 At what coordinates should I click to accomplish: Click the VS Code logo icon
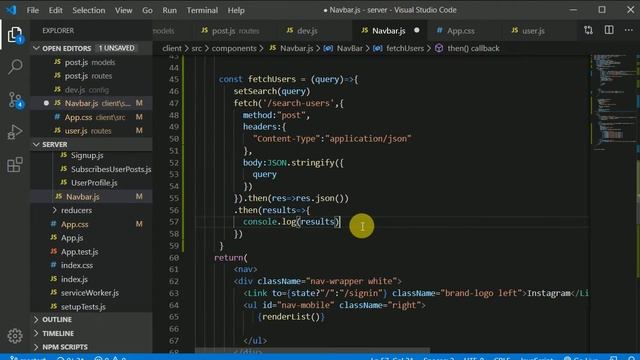(11, 10)
